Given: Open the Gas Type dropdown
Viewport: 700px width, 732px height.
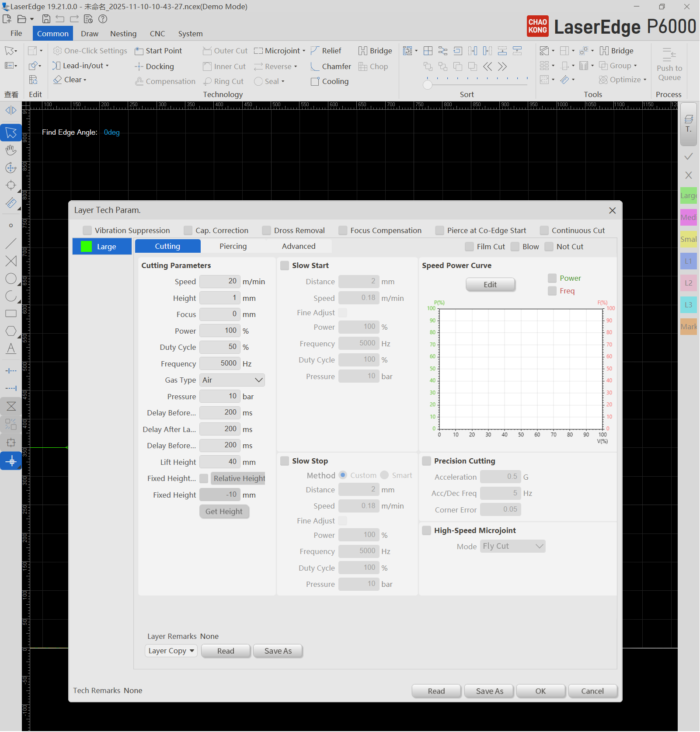Looking at the screenshot, I should [x=232, y=380].
